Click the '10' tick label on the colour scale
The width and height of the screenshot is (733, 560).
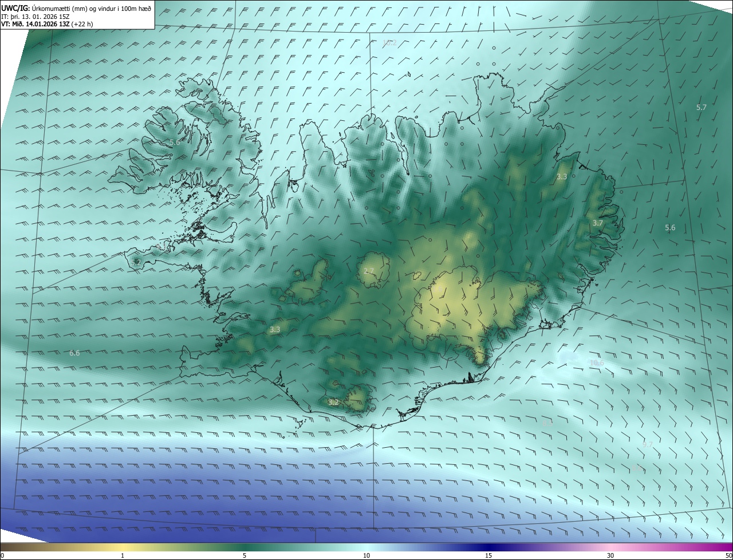pos(366,555)
